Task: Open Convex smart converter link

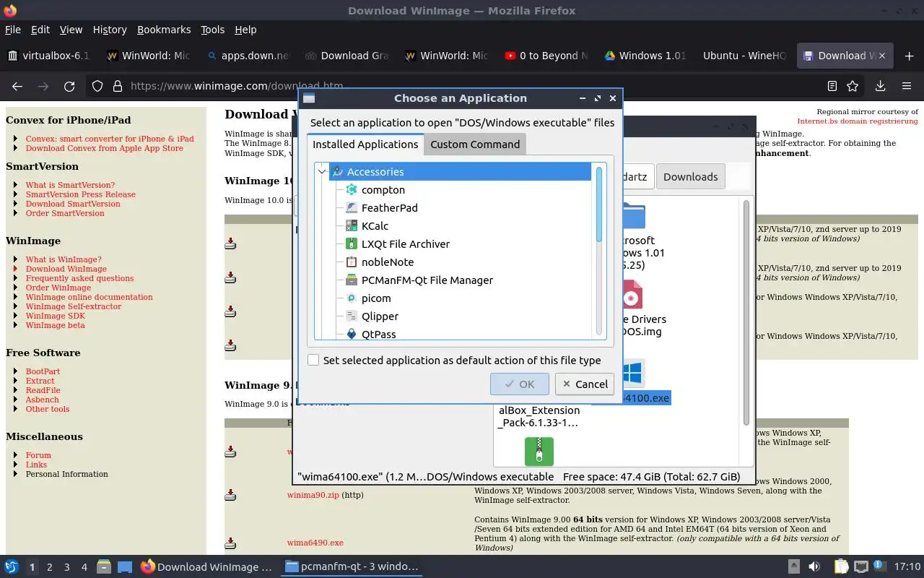Action: click(110, 139)
